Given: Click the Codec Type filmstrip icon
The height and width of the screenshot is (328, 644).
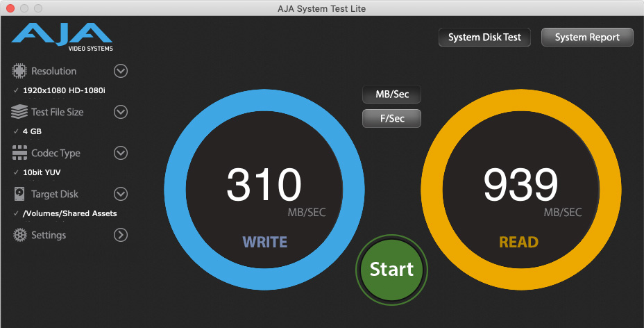Looking at the screenshot, I should (x=19, y=153).
